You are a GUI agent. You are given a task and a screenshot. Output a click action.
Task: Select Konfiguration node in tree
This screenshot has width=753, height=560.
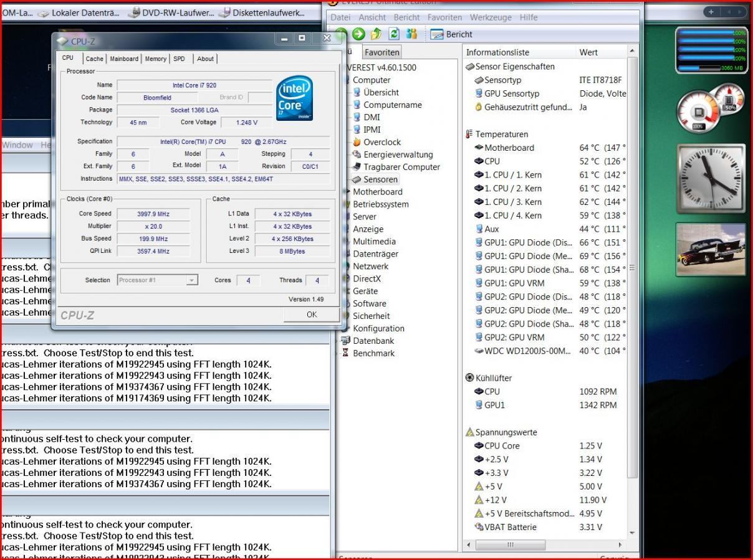click(378, 329)
